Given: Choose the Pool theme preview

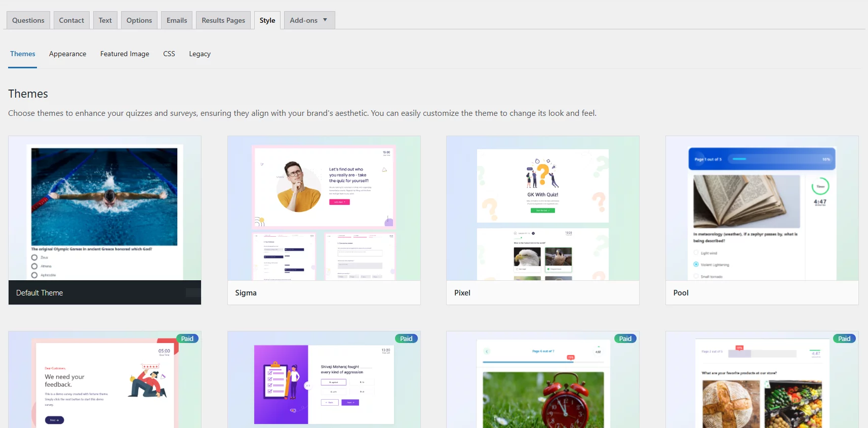Looking at the screenshot, I should [762, 208].
